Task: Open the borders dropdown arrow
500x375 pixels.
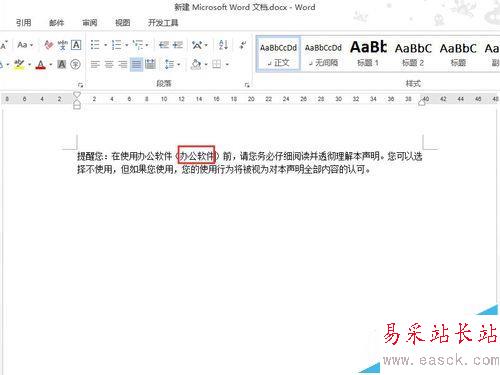Action: click(227, 64)
